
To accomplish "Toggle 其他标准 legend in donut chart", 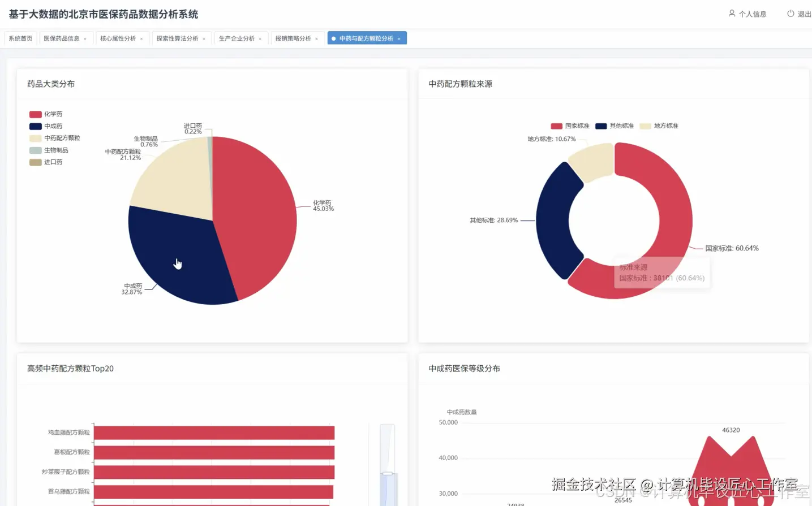I will pos(615,126).
